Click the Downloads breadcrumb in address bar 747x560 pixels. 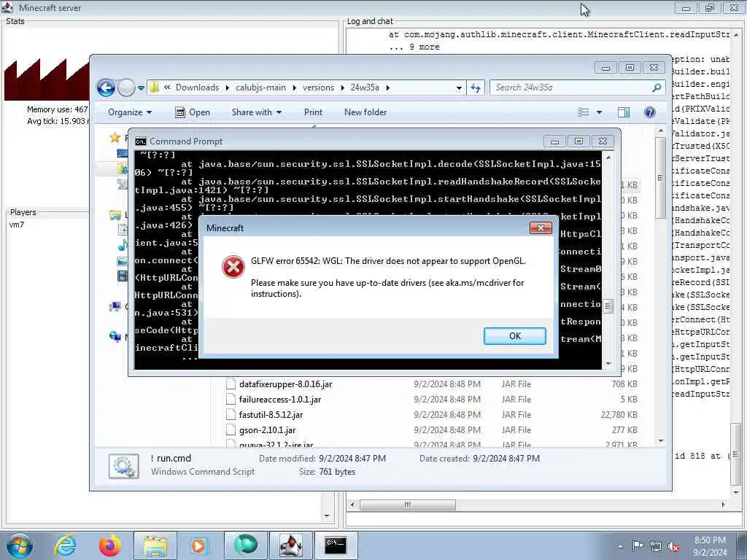click(x=197, y=87)
